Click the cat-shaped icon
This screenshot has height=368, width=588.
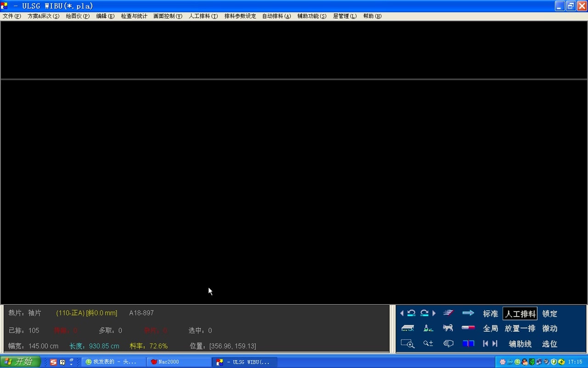click(x=448, y=328)
